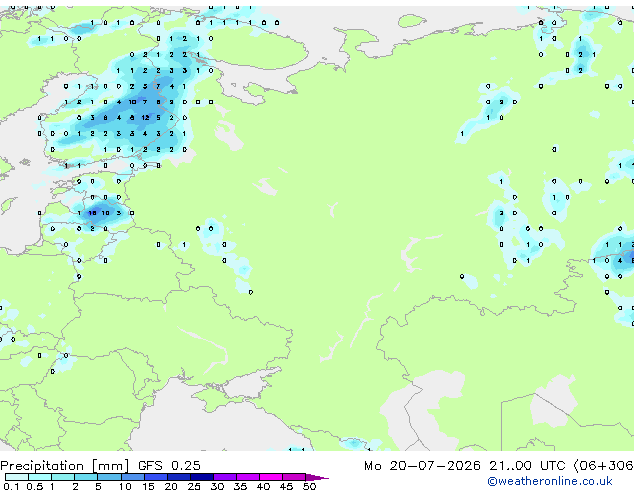This screenshot has height=490, width=634.
Task: Click the 25–30 mm legend color box
Action: [x=201, y=477]
